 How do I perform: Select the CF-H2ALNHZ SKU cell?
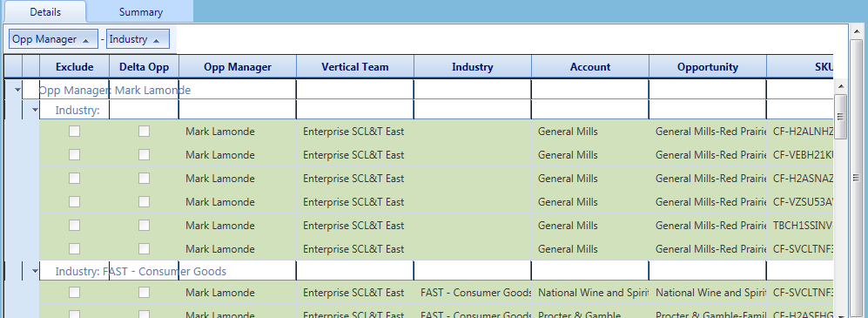(x=800, y=132)
